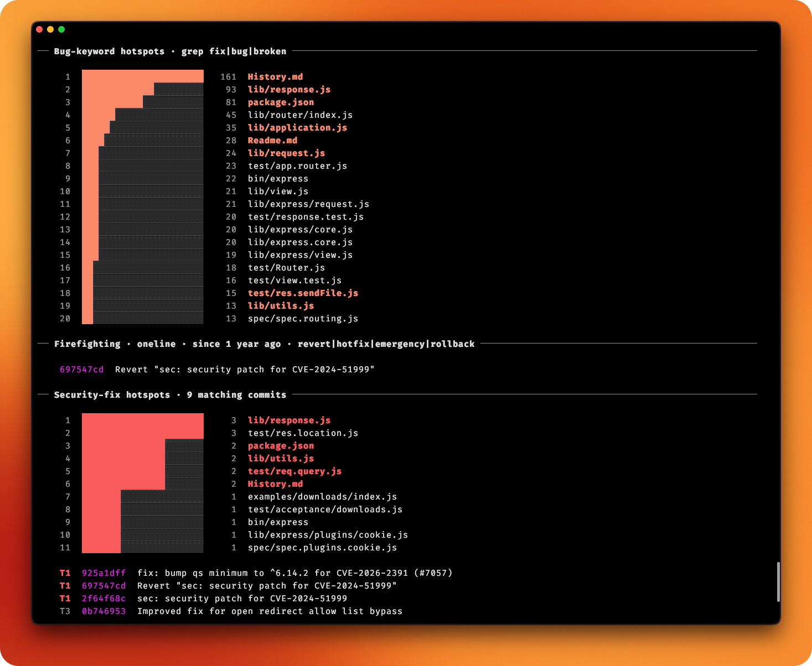Click commit hash 2f64f68c
Screen dimensions: 812x666
click(104, 599)
